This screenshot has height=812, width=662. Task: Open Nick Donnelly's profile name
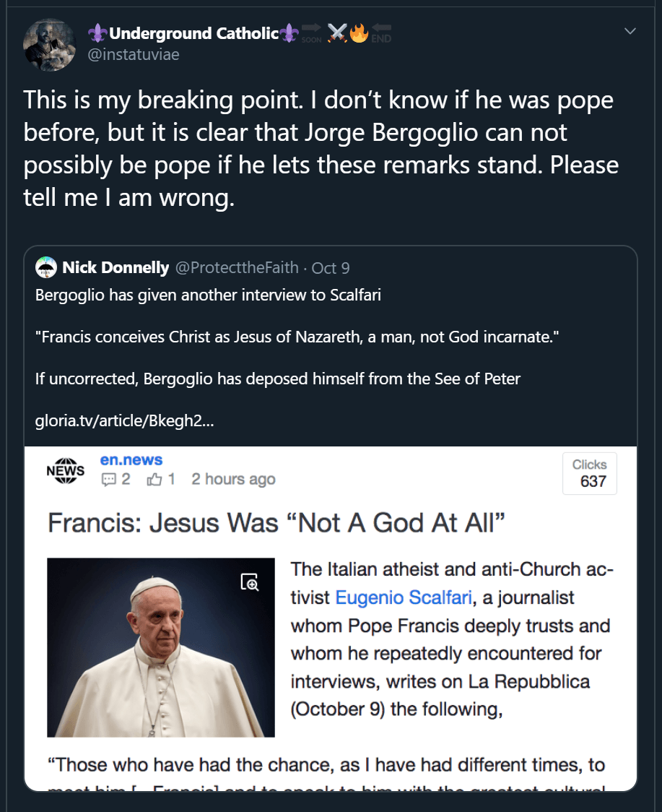[116, 268]
